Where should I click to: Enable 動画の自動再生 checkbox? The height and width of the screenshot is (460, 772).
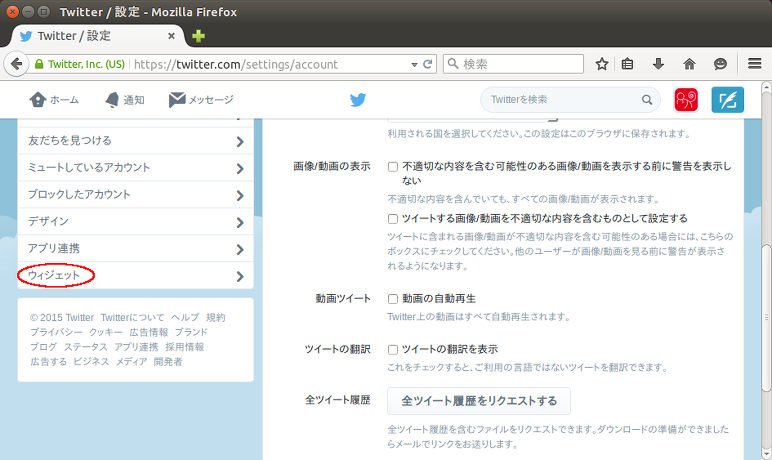[393, 299]
